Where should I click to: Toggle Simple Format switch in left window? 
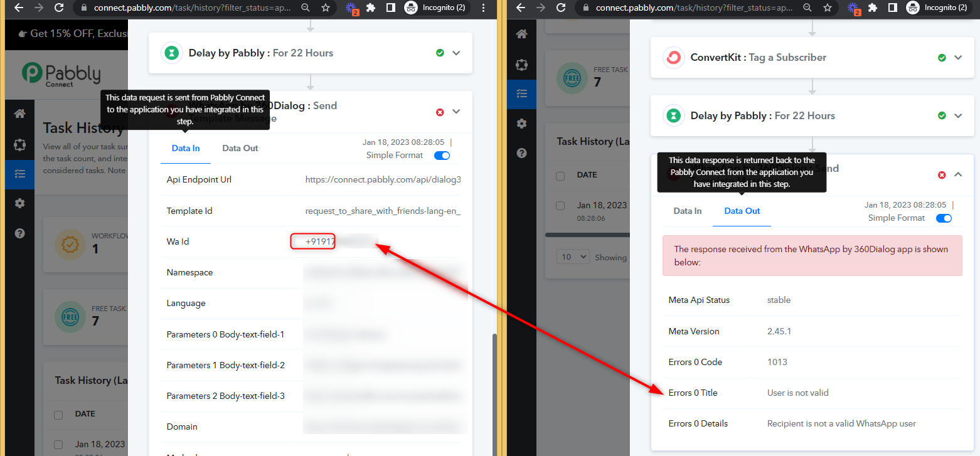(442, 156)
